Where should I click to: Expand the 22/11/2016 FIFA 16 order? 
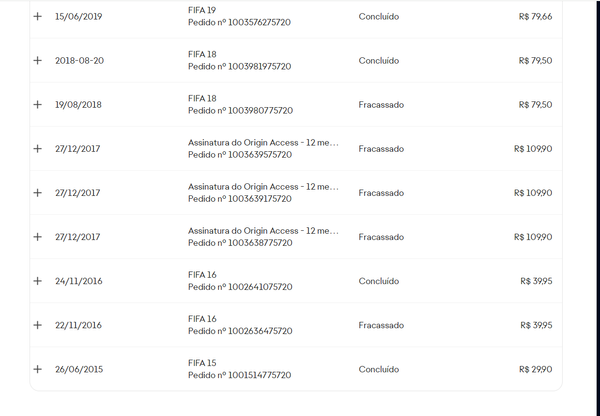click(38, 325)
